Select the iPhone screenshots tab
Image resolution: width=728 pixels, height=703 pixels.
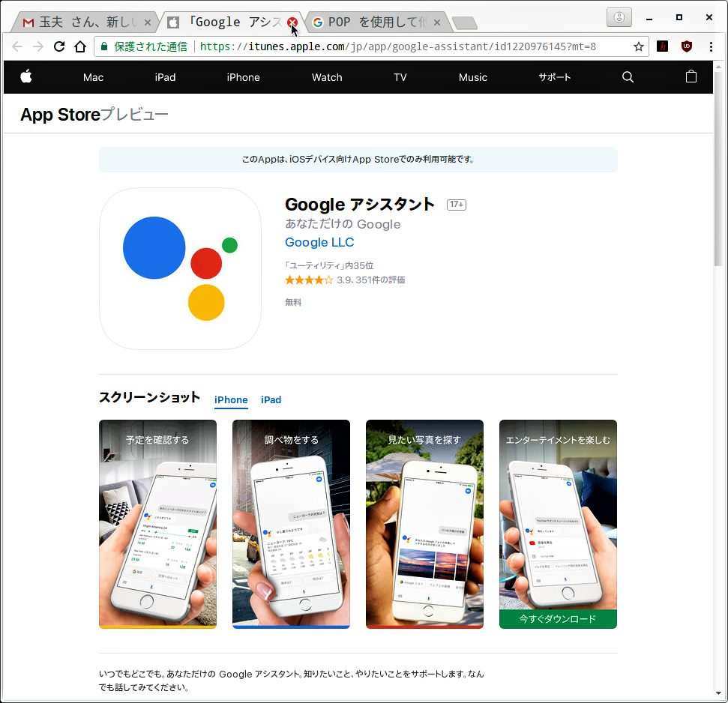tap(231, 400)
